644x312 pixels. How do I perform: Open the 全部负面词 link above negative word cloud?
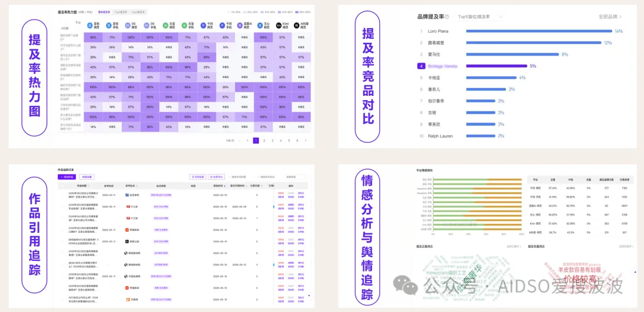coord(626,247)
